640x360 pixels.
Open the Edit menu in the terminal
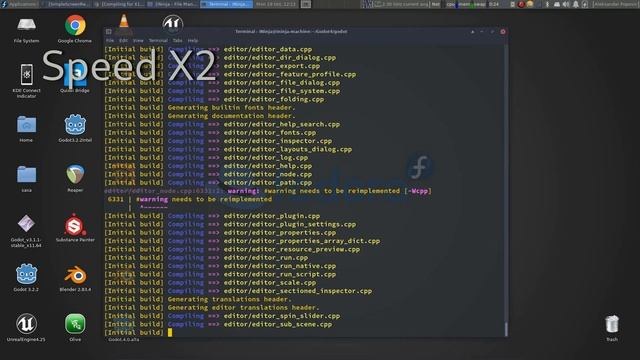click(123, 40)
